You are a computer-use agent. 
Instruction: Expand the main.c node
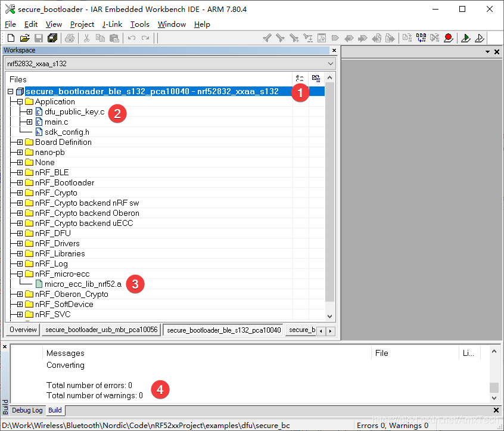(30, 122)
